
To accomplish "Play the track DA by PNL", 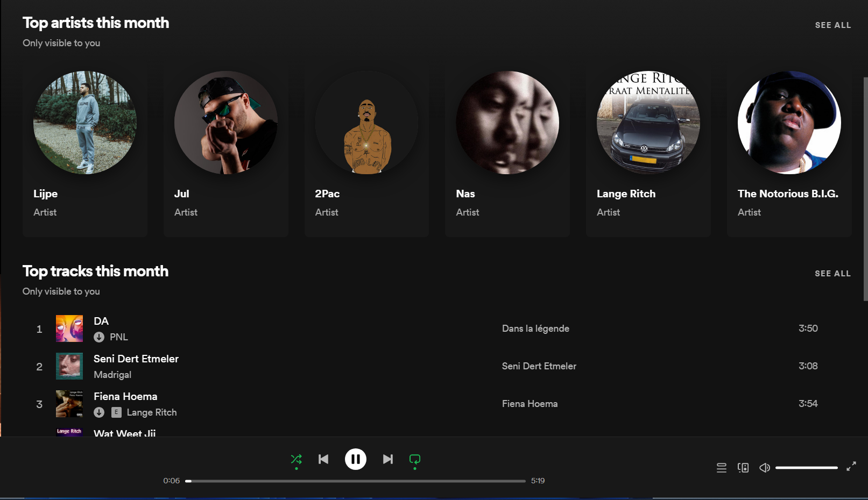I will point(101,321).
